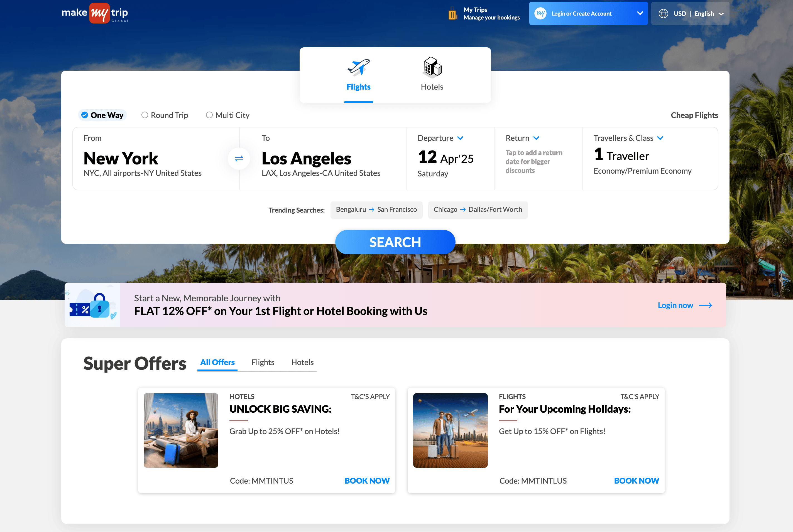Click the airplane Flights icon

coord(358,66)
